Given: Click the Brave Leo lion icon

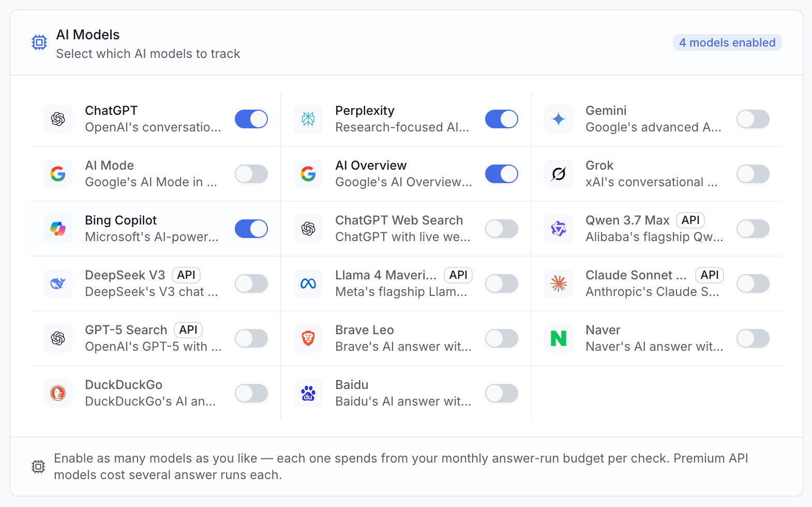Looking at the screenshot, I should 308,338.
